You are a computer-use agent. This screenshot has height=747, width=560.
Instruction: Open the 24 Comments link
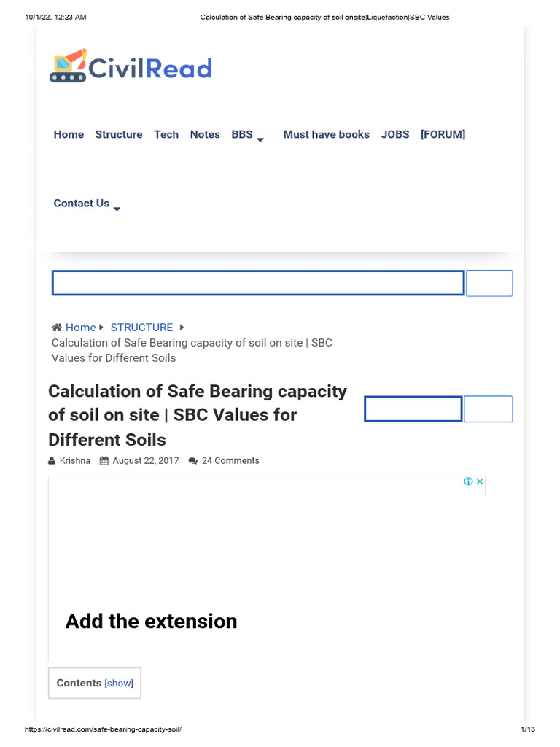click(230, 461)
